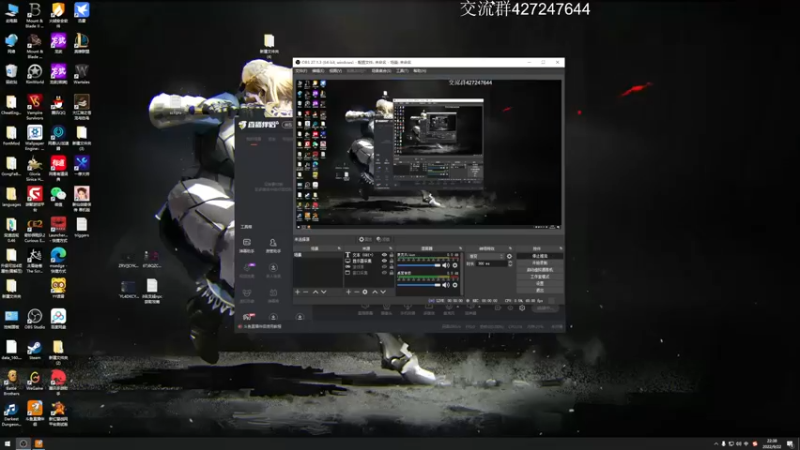The image size is (800, 450).
Task: Pop out the audio mixer dock
Action: (x=460, y=248)
